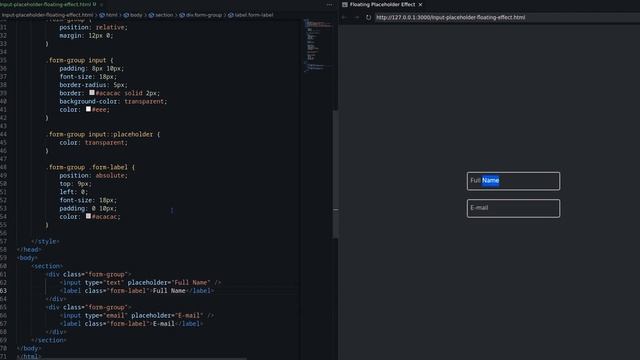Click the placeholder="Full Name" input line
This screenshot has width=640, height=360.
pos(140,282)
